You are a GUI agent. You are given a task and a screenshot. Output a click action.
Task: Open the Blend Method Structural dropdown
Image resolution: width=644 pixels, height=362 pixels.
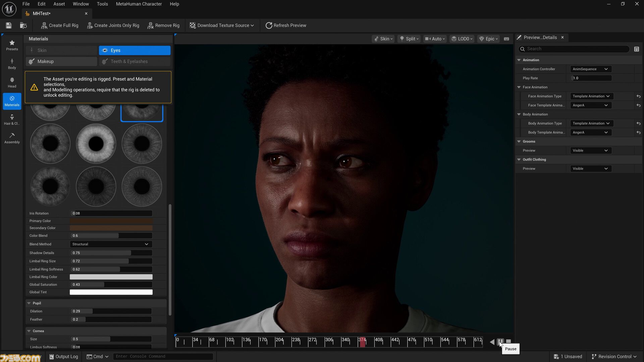(111, 244)
